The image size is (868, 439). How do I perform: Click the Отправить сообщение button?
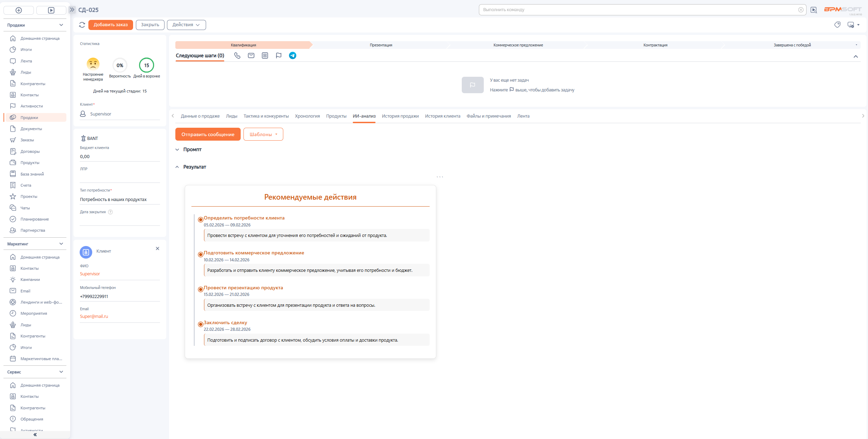click(x=208, y=134)
